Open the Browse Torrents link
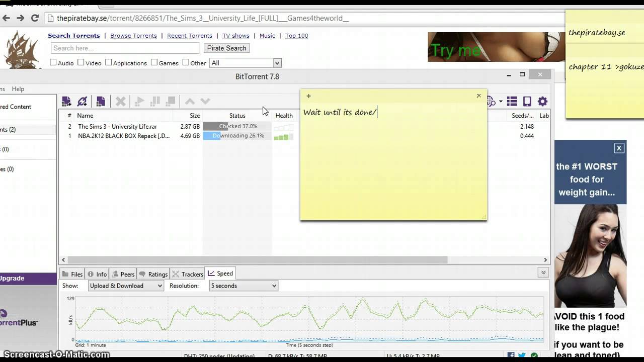Screen dimensions: 644x362 133,36
